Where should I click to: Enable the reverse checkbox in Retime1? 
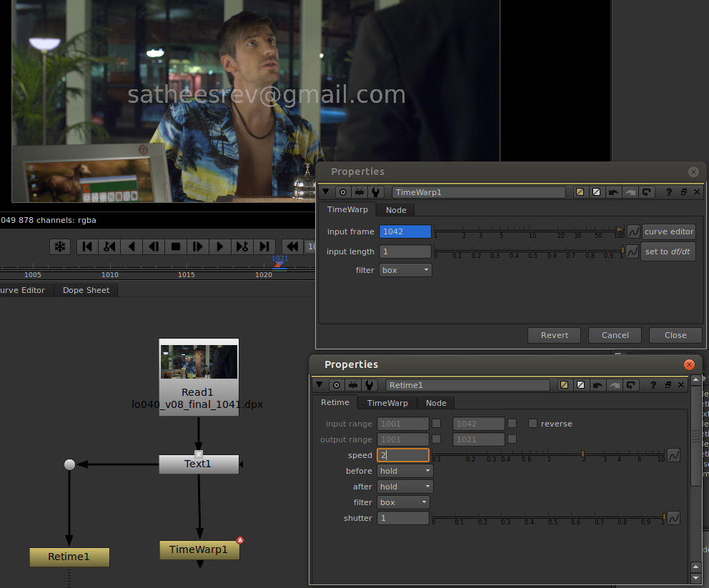click(x=532, y=424)
